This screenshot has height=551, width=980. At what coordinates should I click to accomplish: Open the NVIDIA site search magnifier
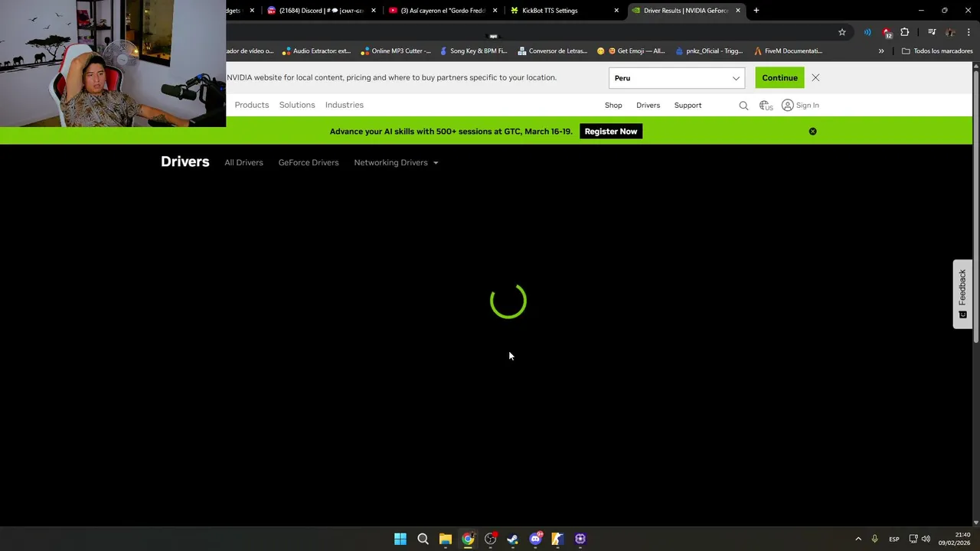pos(743,106)
